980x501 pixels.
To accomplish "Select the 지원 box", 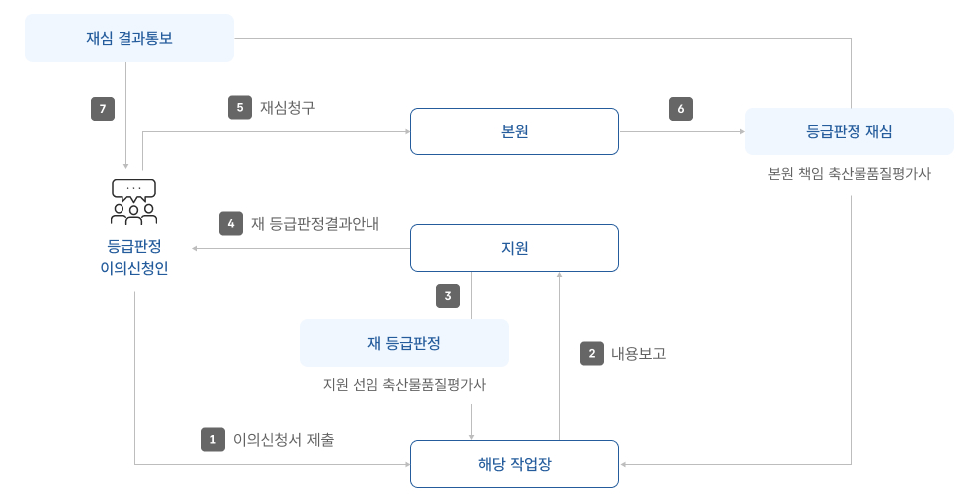I will pos(514,248).
